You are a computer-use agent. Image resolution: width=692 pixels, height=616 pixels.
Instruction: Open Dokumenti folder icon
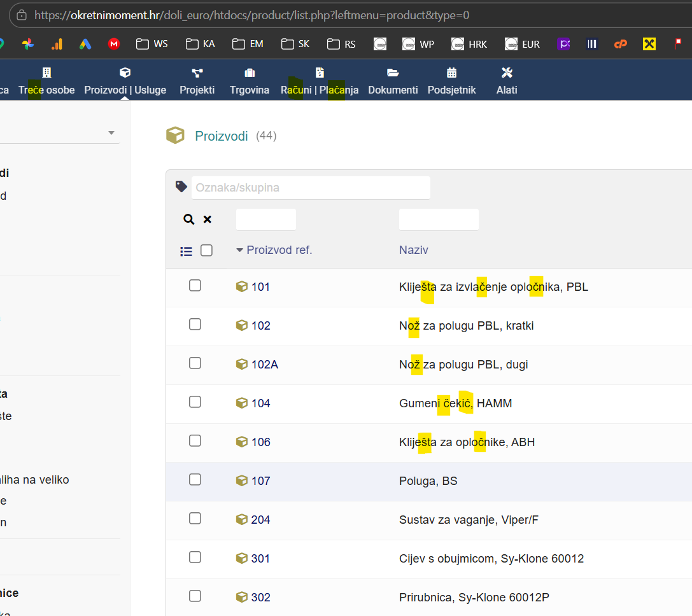[393, 73]
